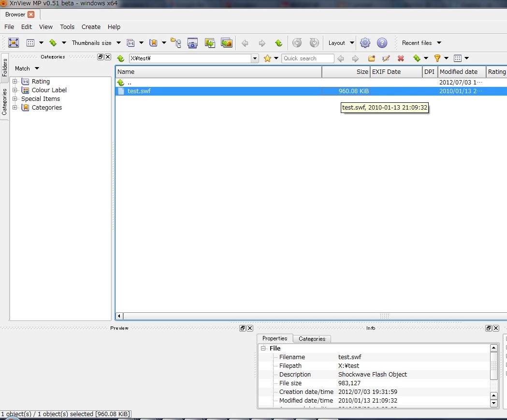The height and width of the screenshot is (420, 507).
Task: Open the Create menu
Action: pos(91,27)
